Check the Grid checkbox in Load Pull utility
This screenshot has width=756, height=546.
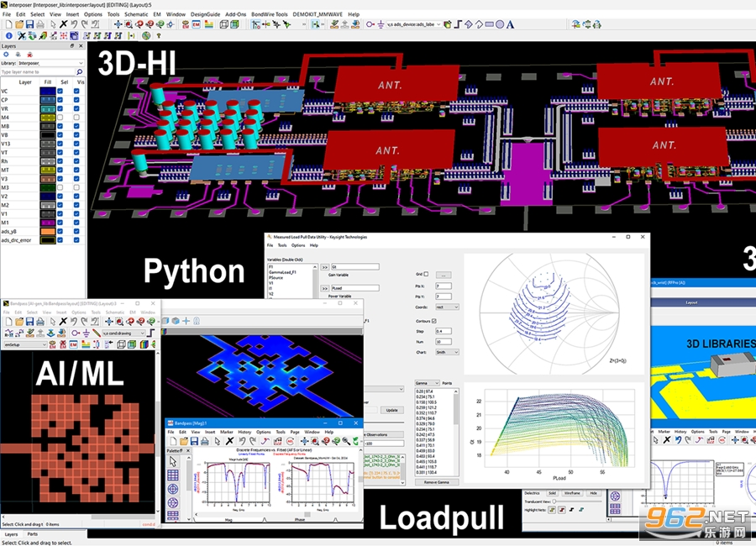pyautogui.click(x=426, y=274)
